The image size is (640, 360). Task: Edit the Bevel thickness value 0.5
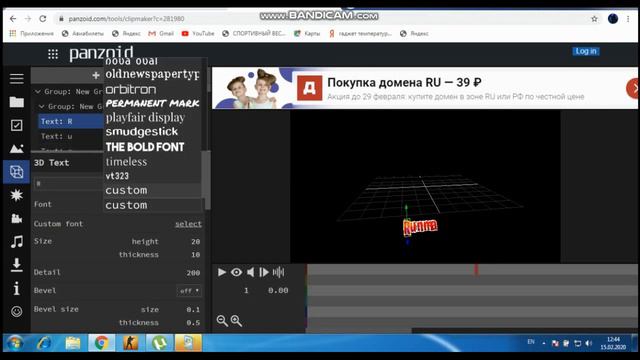tap(193, 322)
